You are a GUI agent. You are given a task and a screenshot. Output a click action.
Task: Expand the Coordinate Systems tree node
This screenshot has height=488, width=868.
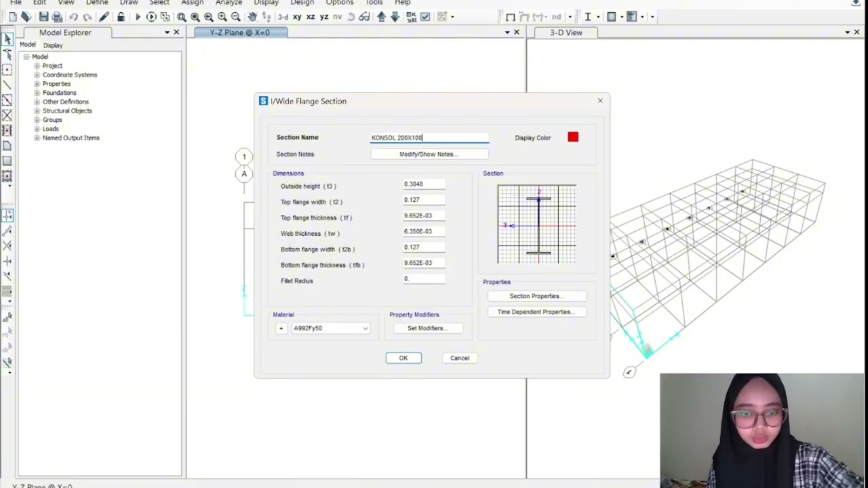click(37, 75)
